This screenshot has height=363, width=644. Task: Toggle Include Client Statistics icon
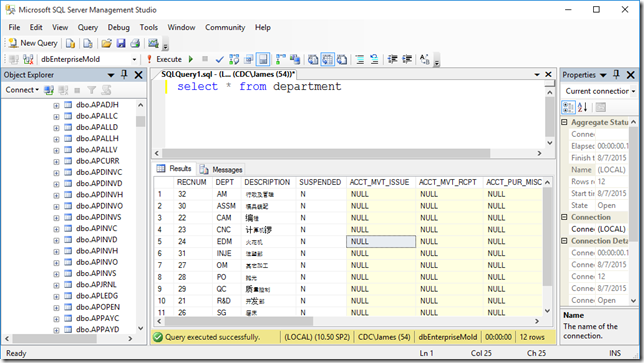[295, 60]
